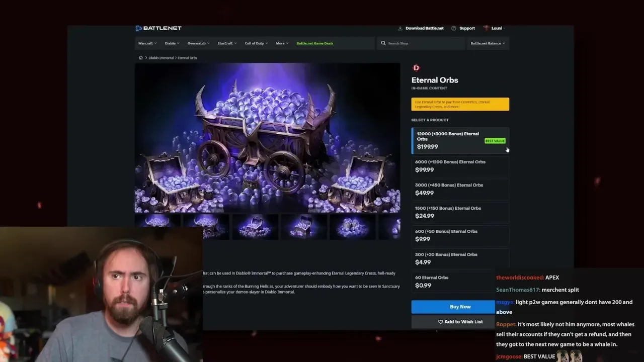Click SeanThomas617's chat message
Viewport: 644px width, 362px height.
(537, 290)
